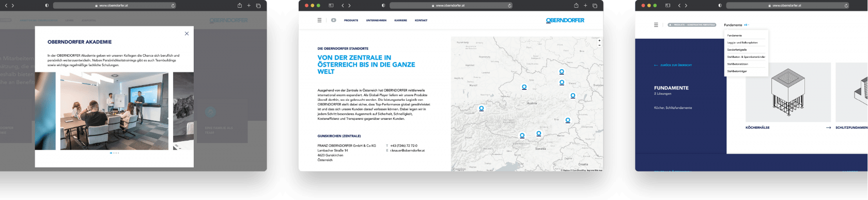Close the Oberndorfer Akademie popup
This screenshot has height=200, width=868.
187,34
